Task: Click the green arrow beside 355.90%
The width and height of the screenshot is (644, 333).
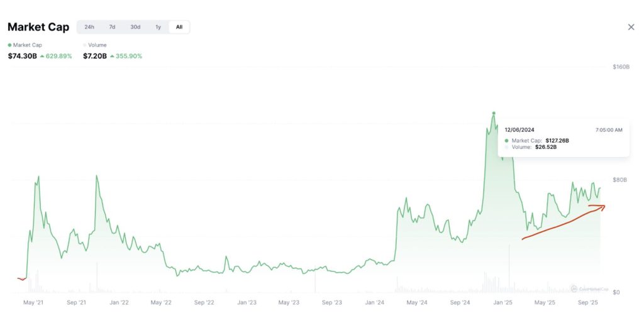Action: pos(112,57)
